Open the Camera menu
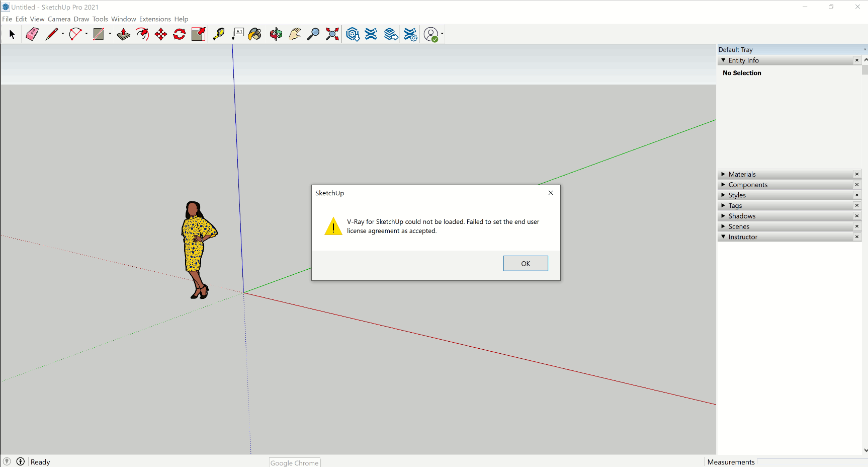The height and width of the screenshot is (467, 868). point(59,19)
